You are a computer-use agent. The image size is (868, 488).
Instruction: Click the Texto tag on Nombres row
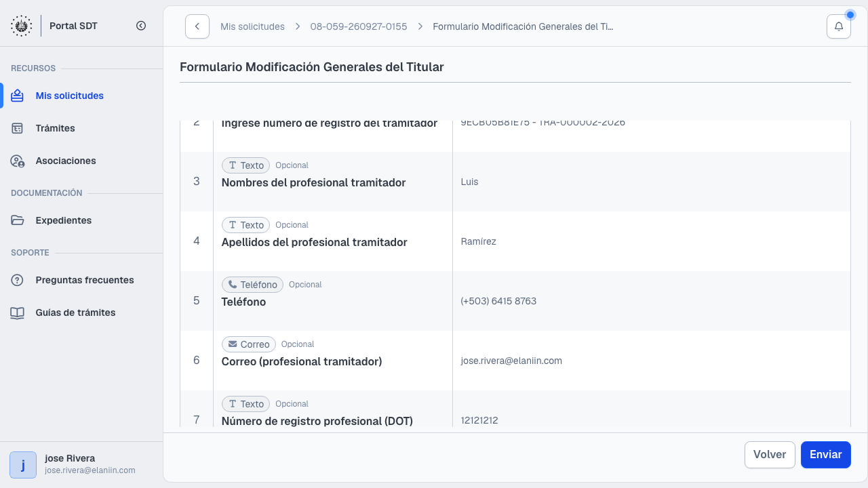coord(245,165)
